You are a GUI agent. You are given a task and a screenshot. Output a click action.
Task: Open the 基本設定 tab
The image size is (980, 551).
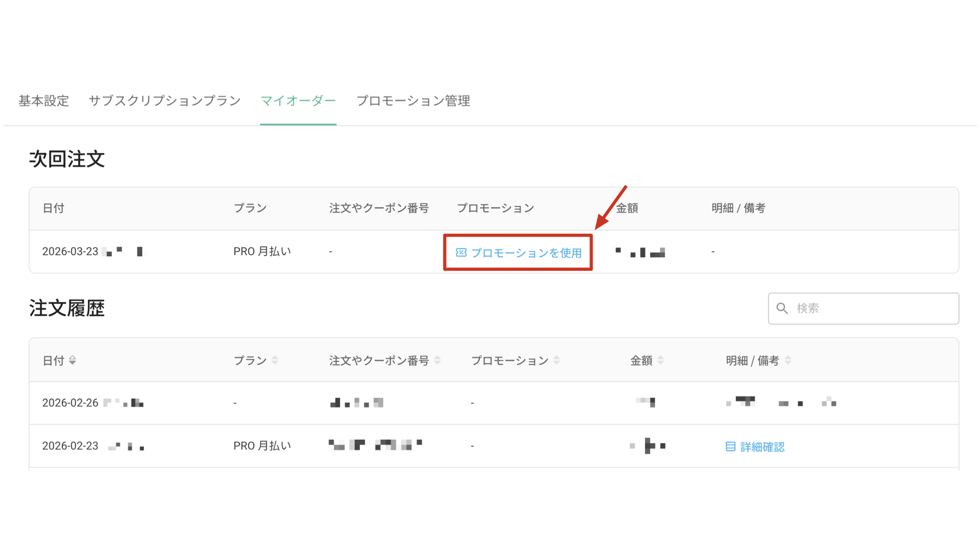coord(44,101)
